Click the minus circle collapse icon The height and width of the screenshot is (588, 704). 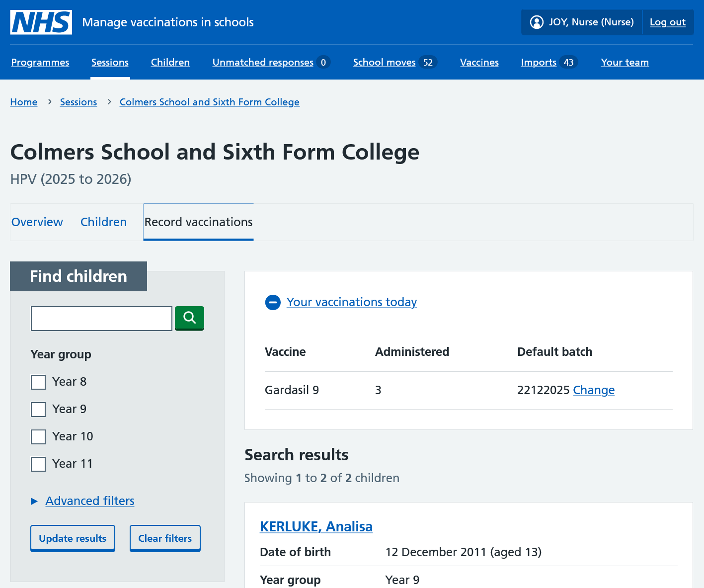point(273,302)
